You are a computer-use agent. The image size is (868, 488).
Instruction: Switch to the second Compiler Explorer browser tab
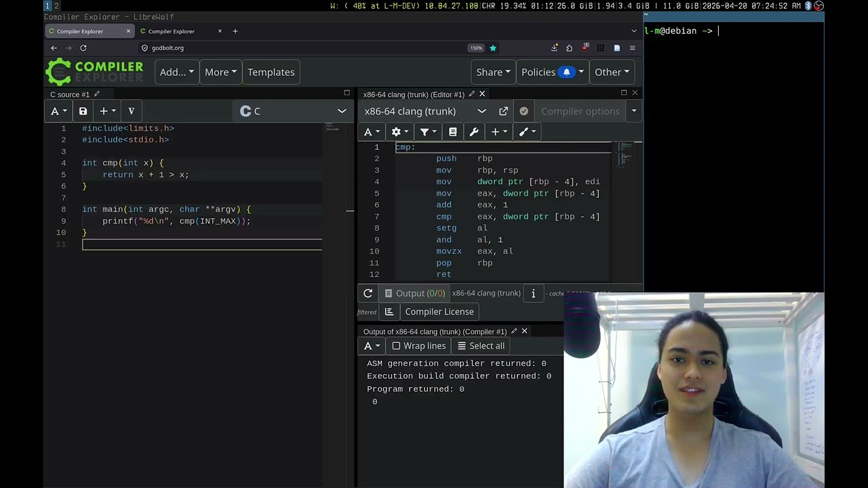click(180, 31)
